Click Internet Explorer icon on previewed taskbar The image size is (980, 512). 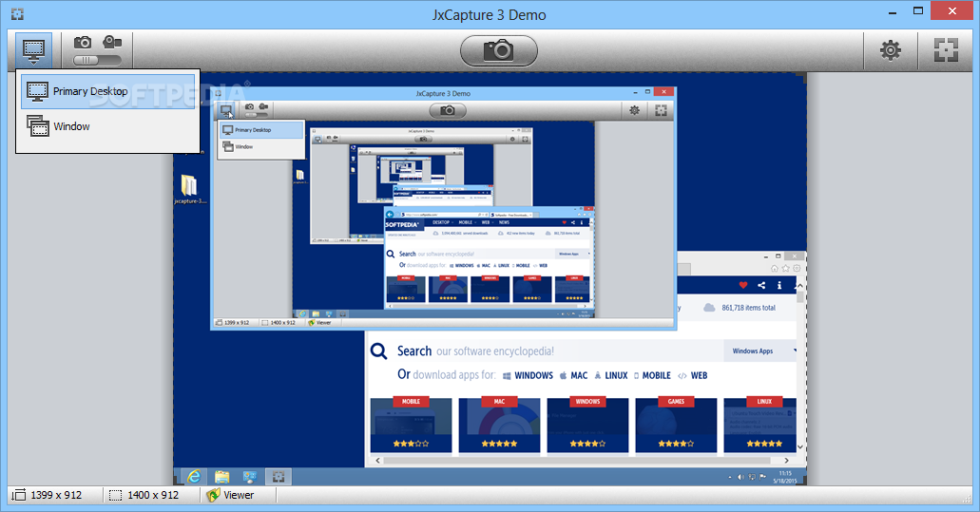coord(194,477)
